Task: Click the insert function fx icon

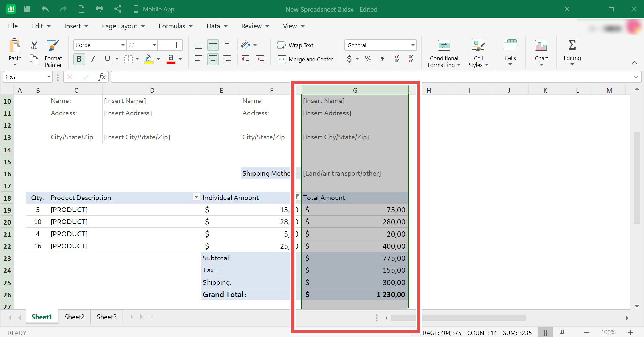Action: [102, 77]
